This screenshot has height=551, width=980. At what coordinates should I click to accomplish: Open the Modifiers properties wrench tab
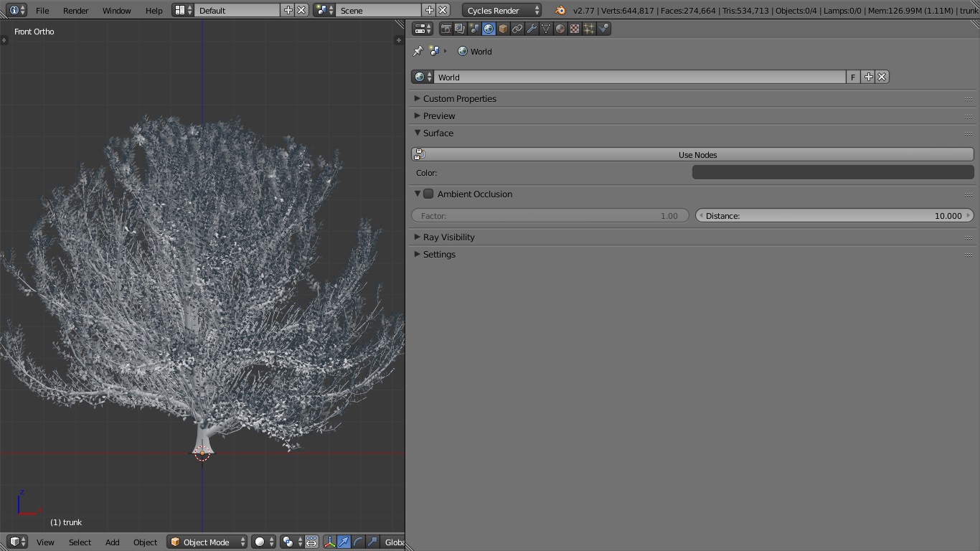pyautogui.click(x=532, y=29)
